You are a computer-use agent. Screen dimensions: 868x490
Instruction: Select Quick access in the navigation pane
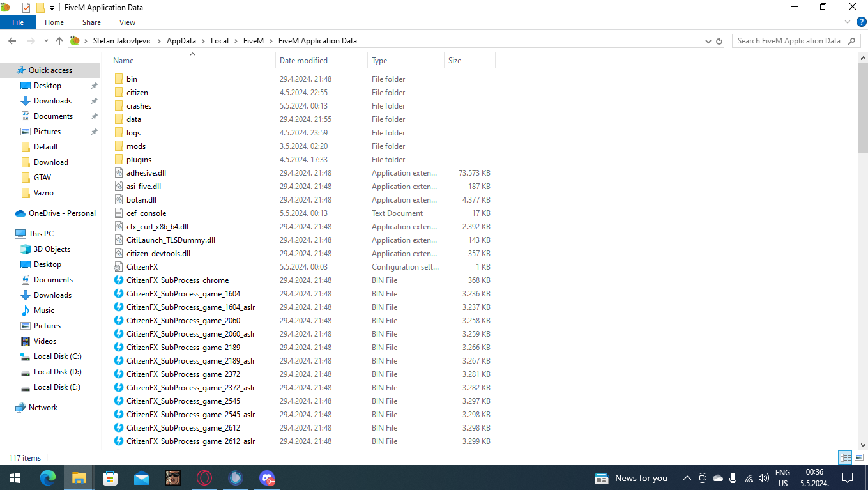point(50,70)
